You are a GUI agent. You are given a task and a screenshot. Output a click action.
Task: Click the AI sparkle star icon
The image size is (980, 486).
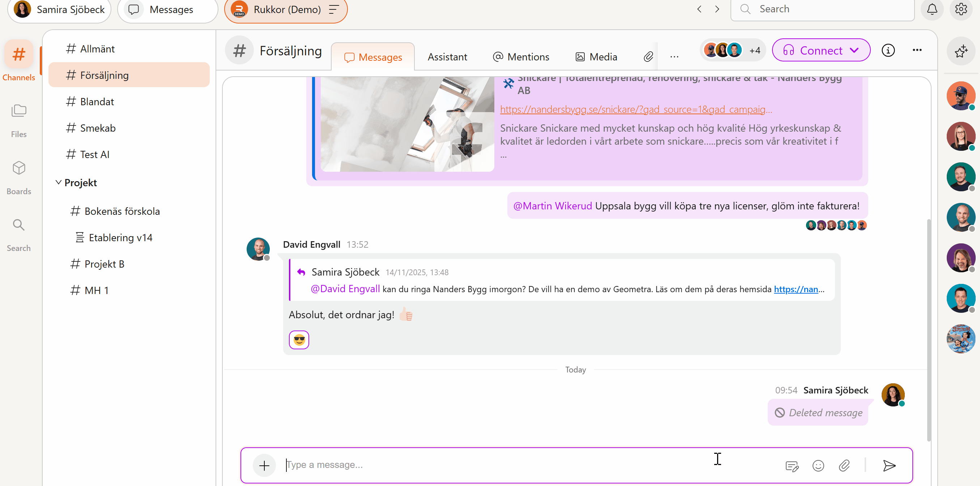click(x=960, y=51)
